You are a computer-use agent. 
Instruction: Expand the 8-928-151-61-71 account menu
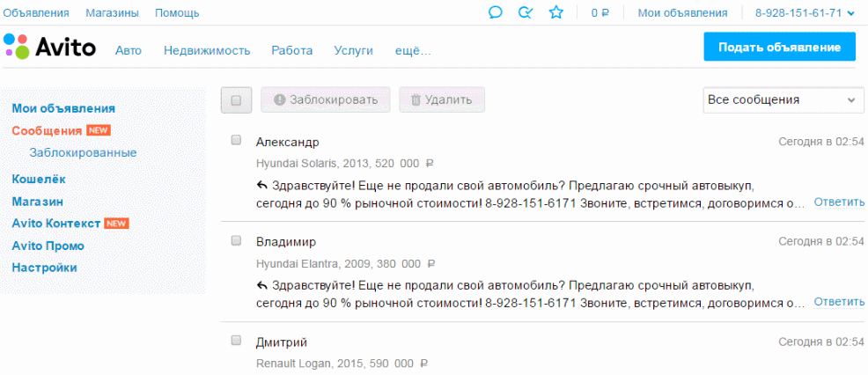click(805, 12)
